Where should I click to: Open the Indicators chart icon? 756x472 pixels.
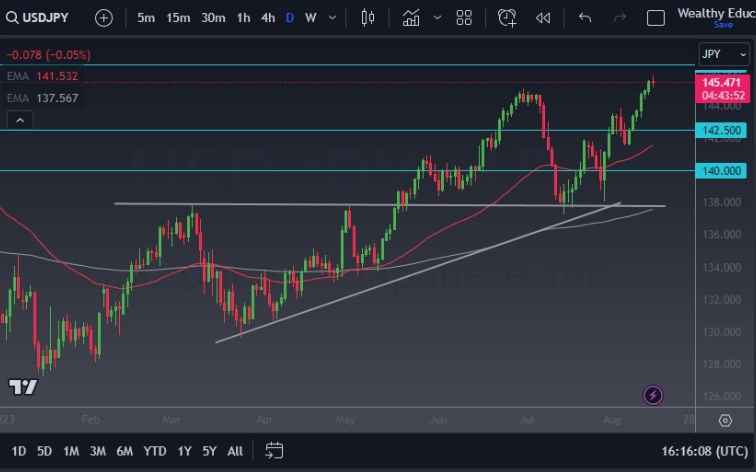pyautogui.click(x=411, y=18)
